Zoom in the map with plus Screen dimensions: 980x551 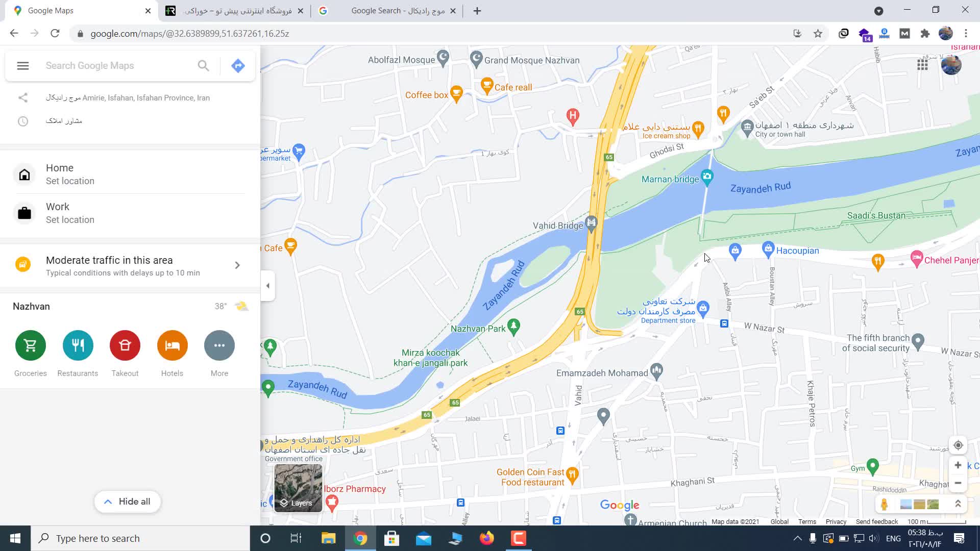click(958, 465)
